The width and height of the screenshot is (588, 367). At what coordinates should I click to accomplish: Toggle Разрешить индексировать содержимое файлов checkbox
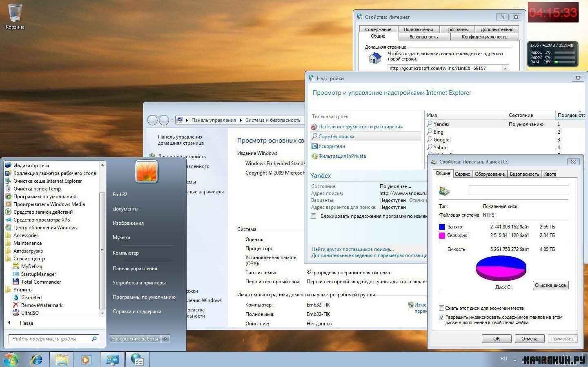click(441, 317)
